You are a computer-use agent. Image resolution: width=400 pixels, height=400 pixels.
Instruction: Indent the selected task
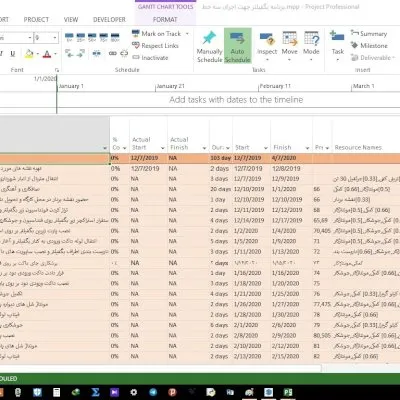pos(81,53)
